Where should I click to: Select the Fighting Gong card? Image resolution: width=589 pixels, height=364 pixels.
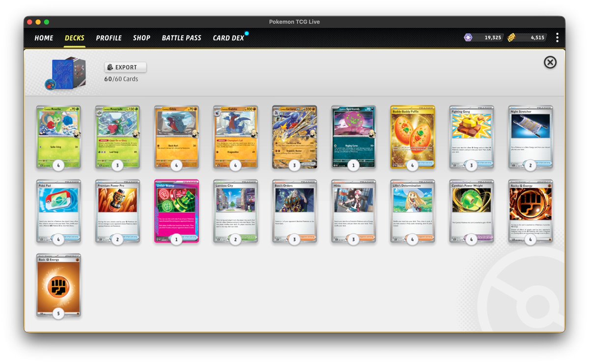point(472,137)
